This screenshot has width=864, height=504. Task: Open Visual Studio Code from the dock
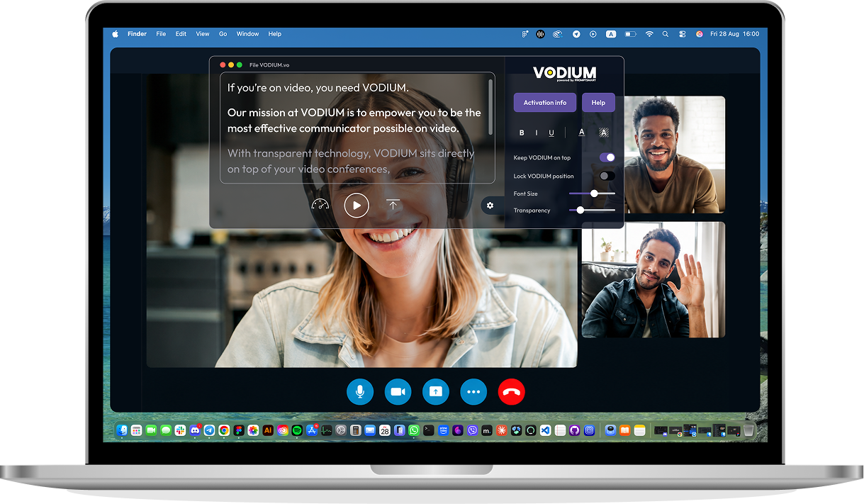click(545, 430)
